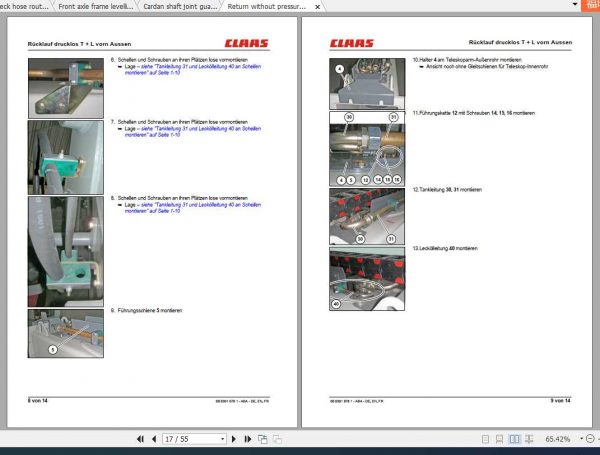Click the orange icon at window corner
The image size is (600, 455).
[x=591, y=5]
